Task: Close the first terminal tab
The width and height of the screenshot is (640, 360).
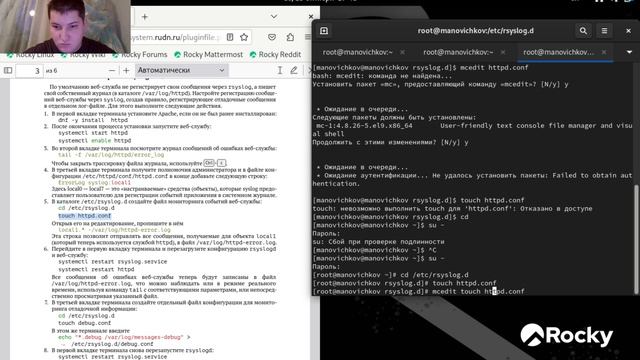Action: [403, 52]
